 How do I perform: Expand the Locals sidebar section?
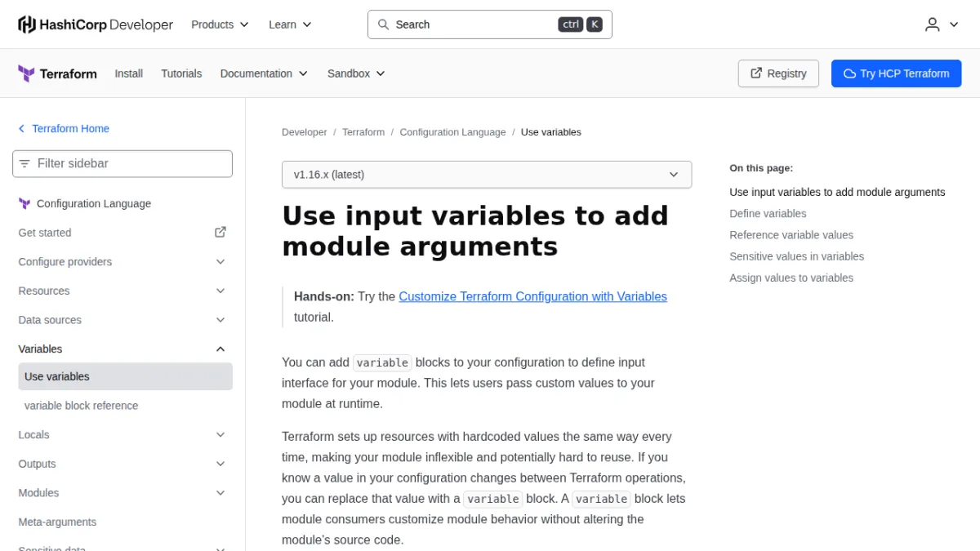point(122,435)
